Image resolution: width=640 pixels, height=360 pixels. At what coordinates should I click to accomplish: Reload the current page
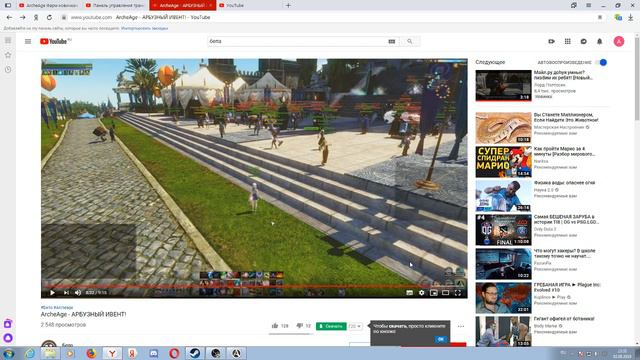coord(49,18)
